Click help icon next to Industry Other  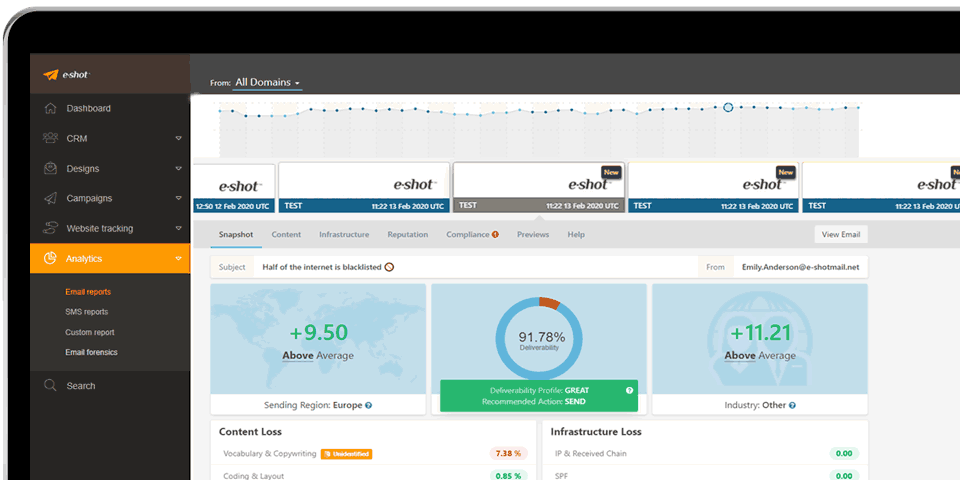point(792,405)
